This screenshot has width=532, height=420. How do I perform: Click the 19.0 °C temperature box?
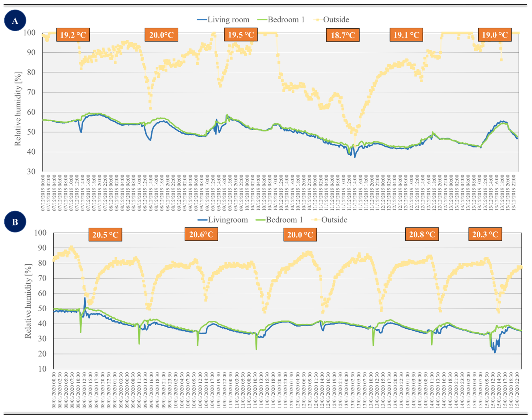click(x=495, y=35)
